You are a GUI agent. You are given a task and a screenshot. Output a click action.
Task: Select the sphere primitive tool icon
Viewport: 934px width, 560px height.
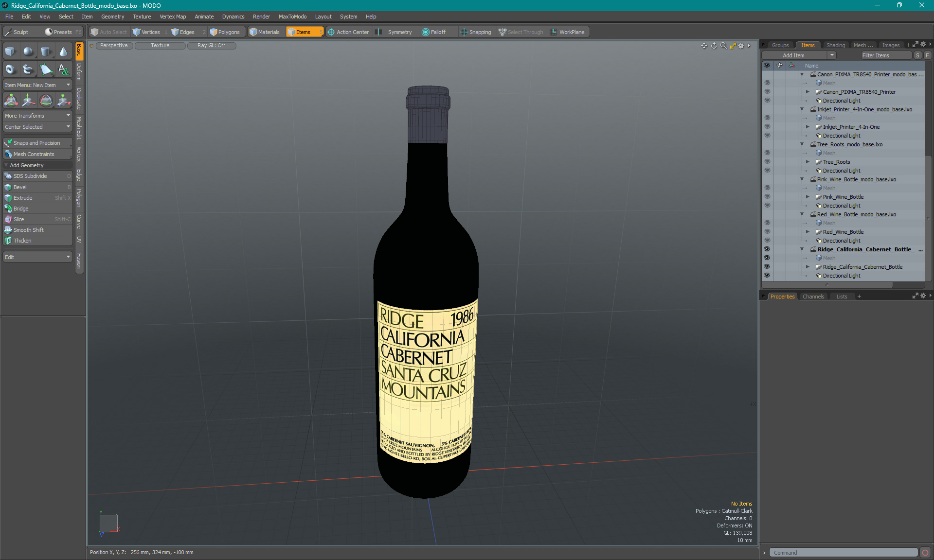pos(28,52)
